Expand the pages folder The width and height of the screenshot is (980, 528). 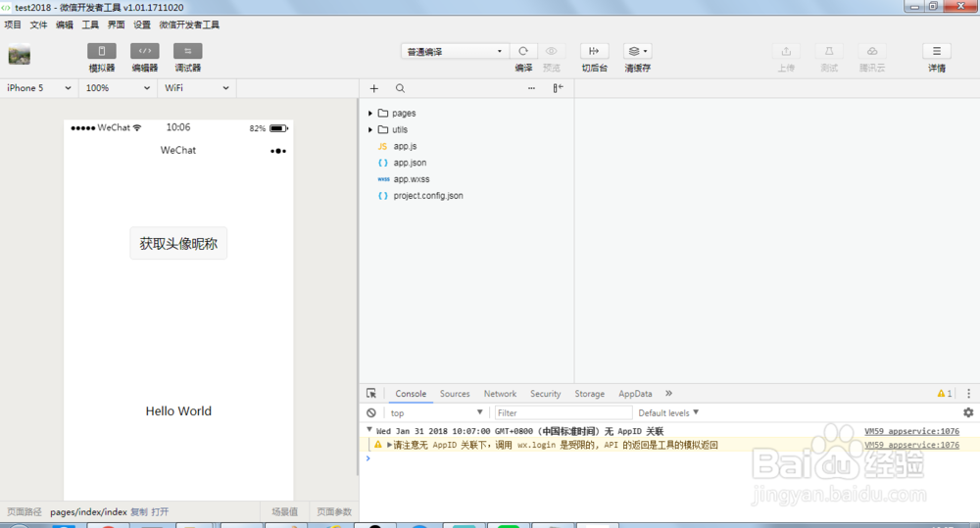point(370,114)
